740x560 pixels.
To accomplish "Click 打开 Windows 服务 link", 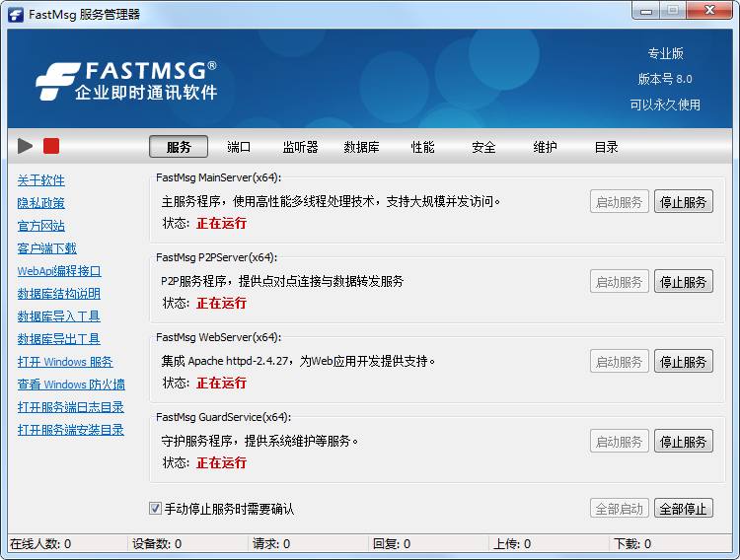I will [65, 362].
